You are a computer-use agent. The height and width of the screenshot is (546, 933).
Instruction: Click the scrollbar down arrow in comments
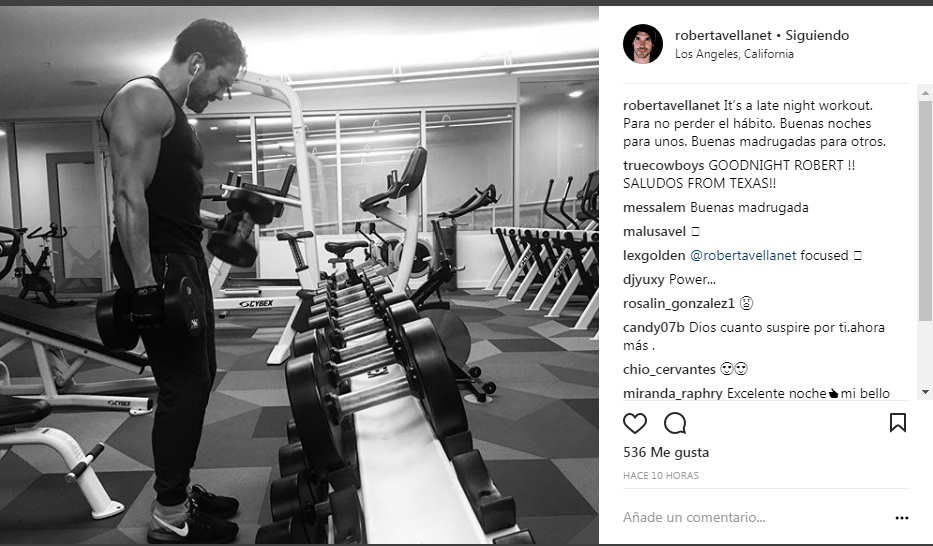click(925, 392)
